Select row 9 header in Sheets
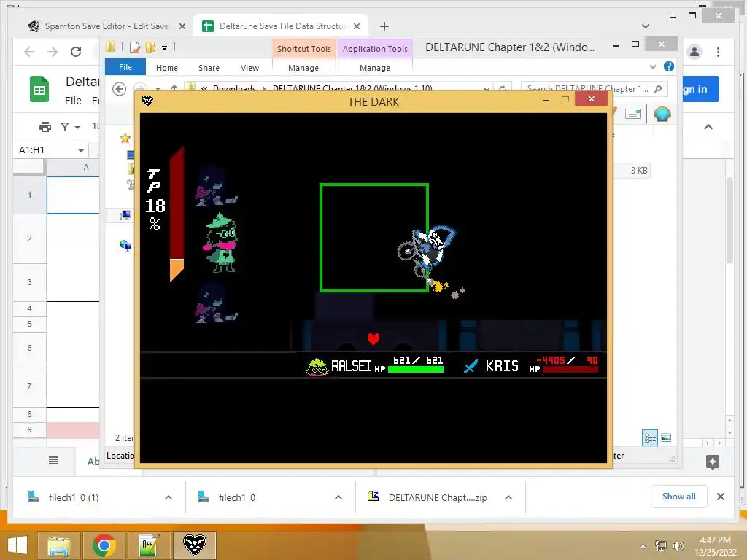This screenshot has width=747, height=560. pos(29,429)
